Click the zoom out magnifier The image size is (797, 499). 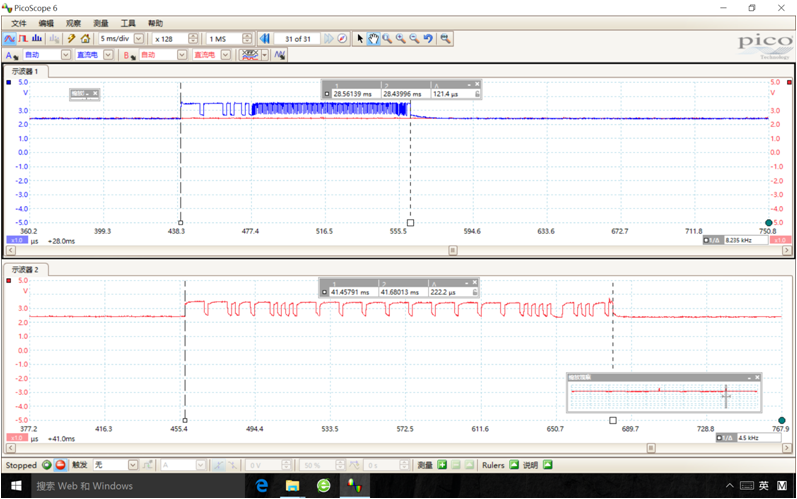(x=415, y=39)
